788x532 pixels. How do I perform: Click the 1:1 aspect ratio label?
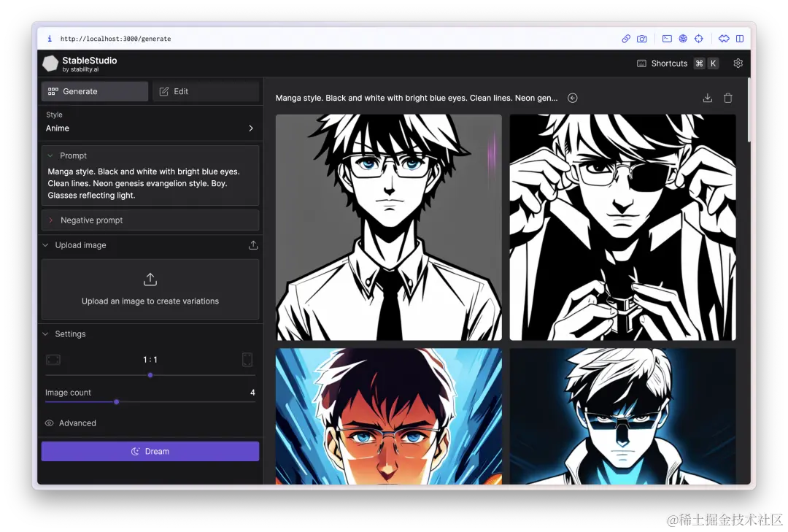150,360
